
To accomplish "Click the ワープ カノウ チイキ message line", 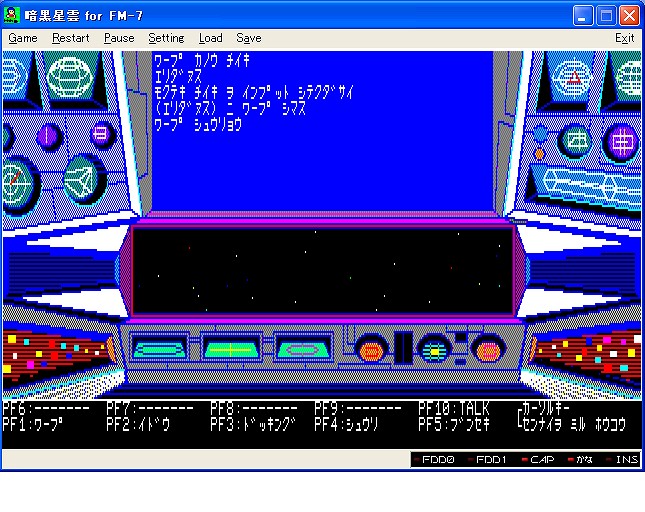I will 202,61.
